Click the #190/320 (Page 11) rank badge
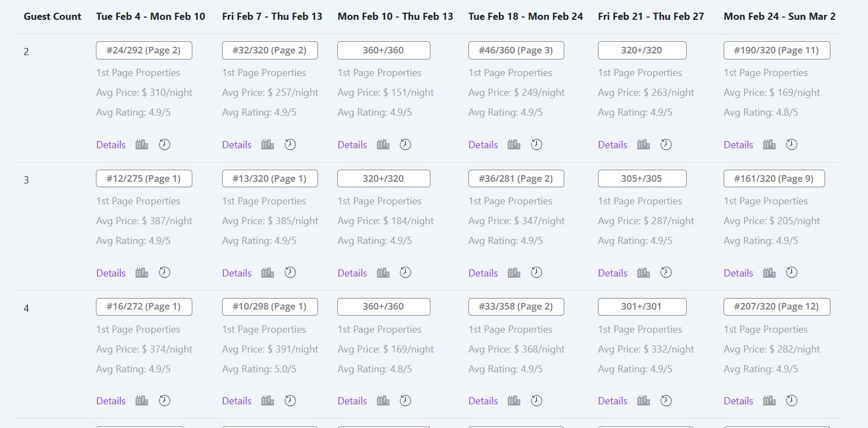 click(777, 50)
